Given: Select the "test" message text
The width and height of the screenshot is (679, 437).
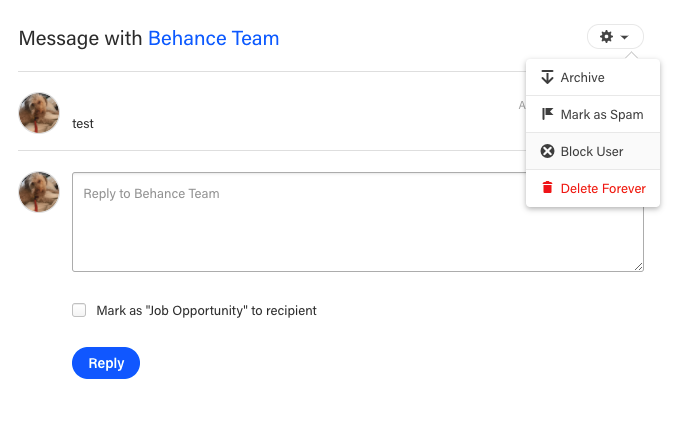Looking at the screenshot, I should (83, 124).
